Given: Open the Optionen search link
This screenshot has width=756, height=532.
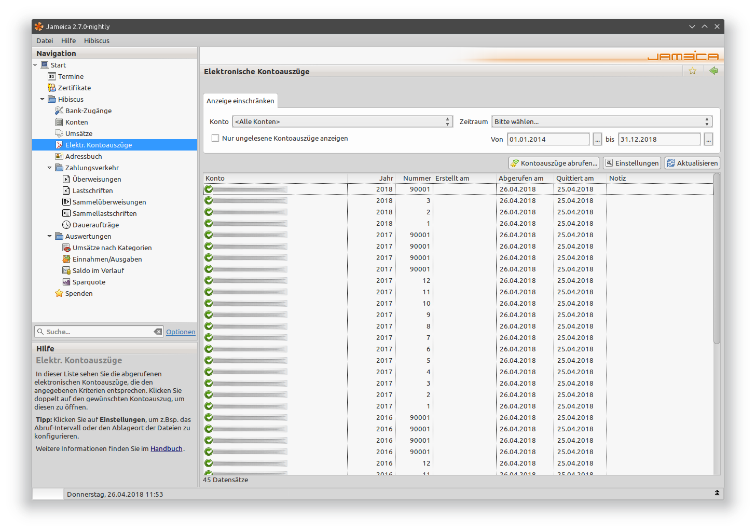Looking at the screenshot, I should (x=181, y=332).
